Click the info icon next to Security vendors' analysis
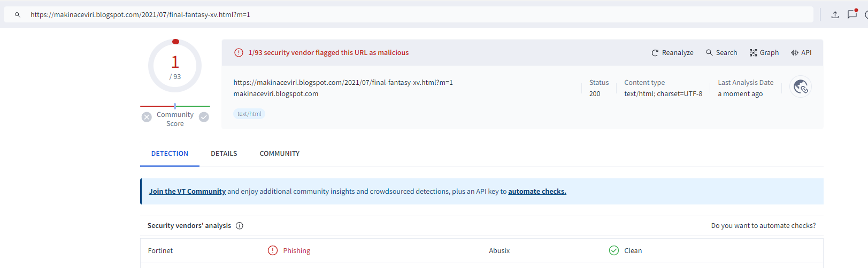 point(240,226)
